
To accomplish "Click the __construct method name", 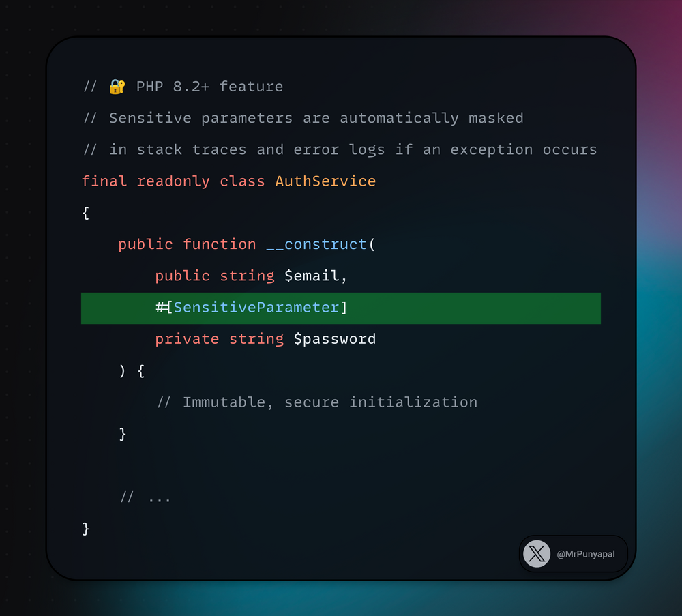I will coord(316,244).
